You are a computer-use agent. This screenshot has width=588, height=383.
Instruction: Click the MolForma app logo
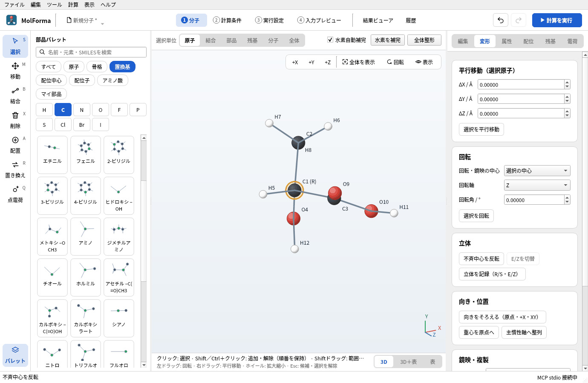(12, 20)
